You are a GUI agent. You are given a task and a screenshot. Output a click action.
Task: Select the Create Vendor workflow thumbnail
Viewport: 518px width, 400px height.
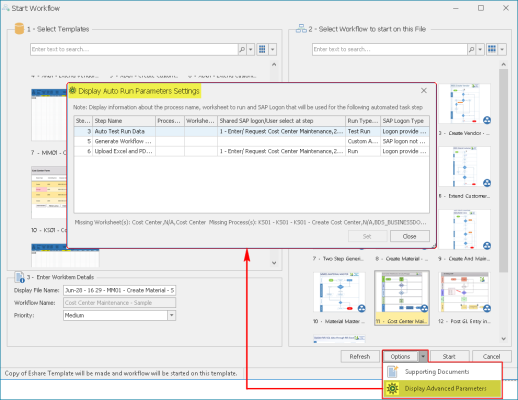(x=465, y=104)
